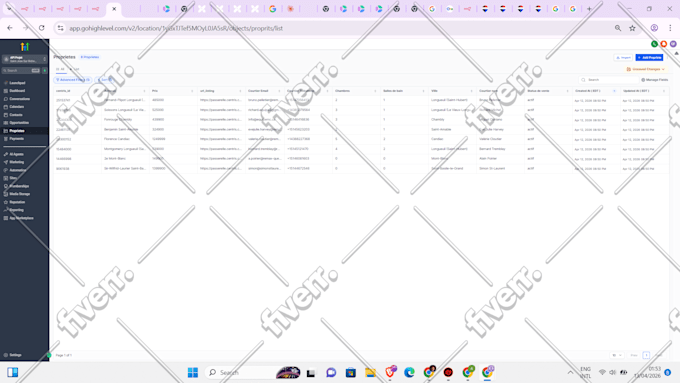Open Microsoft Edge from the taskbar
Viewport: 680px width, 383px height.
click(x=409, y=372)
